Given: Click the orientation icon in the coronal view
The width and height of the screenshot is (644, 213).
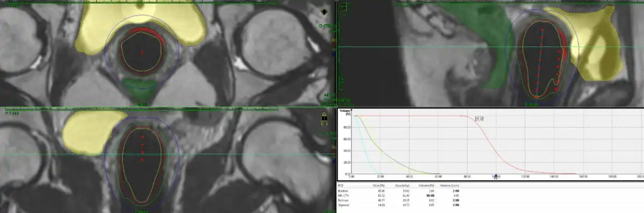Looking at the screenshot, I should pos(324,116).
